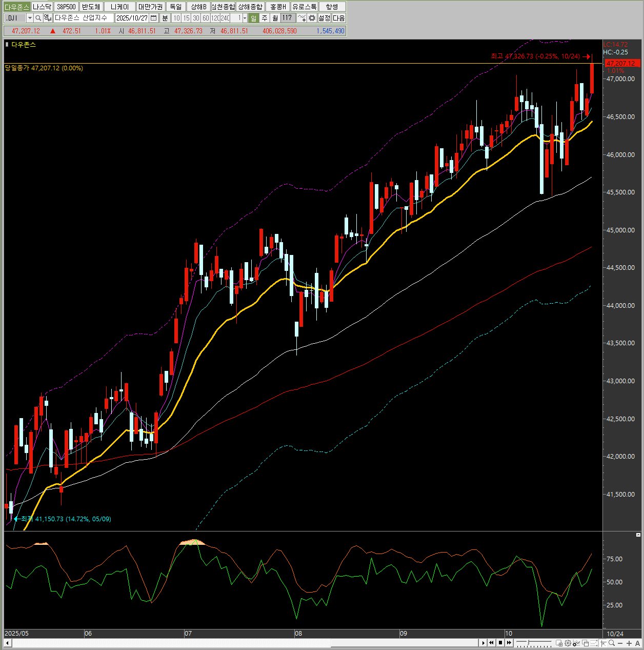Choose the 120-minute interval
The width and height of the screenshot is (644, 650).
click(x=215, y=18)
